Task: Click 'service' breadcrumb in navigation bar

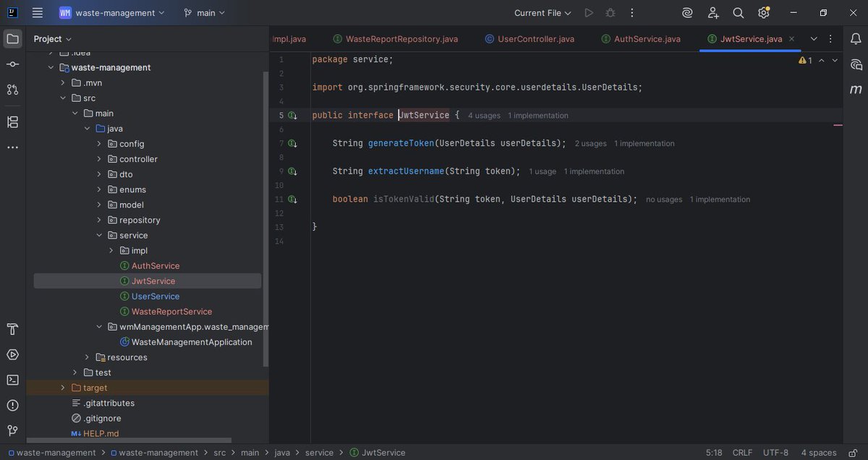Action: tap(319, 453)
